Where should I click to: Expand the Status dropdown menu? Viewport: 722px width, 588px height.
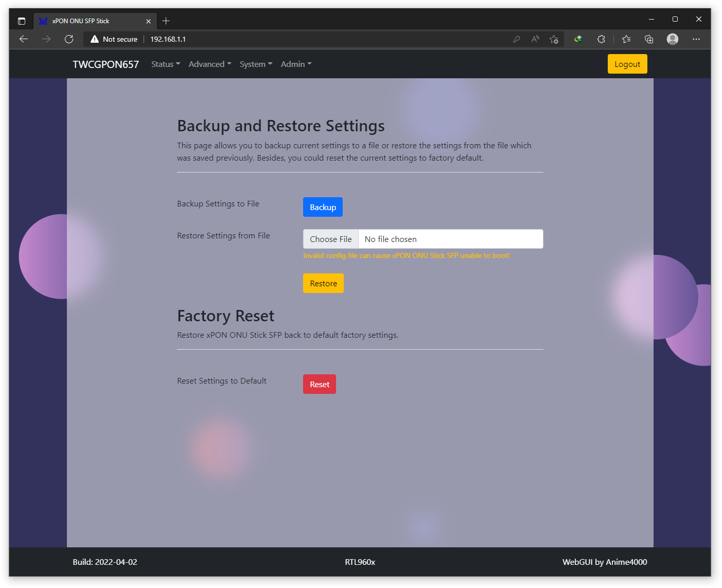click(x=166, y=64)
